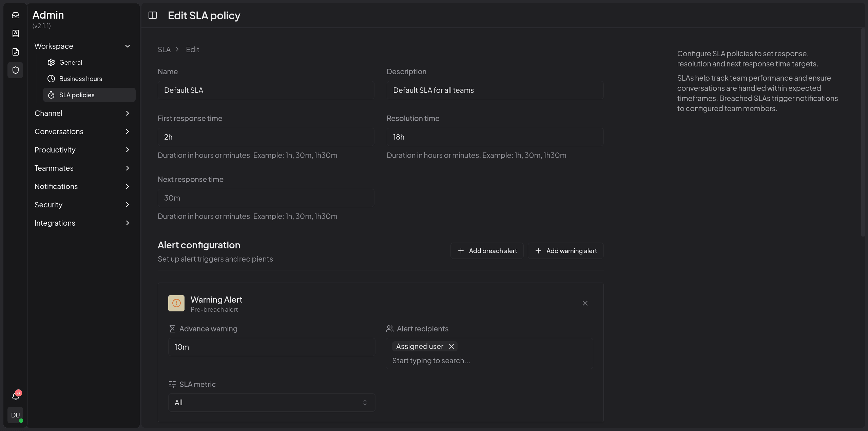868x431 pixels.
Task: Click the DU user avatar
Action: click(x=16, y=415)
